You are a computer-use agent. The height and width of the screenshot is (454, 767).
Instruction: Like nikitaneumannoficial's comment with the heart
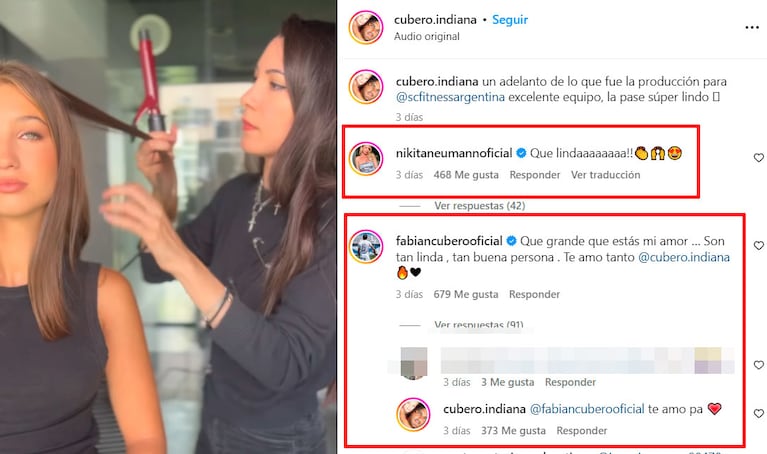pyautogui.click(x=758, y=158)
